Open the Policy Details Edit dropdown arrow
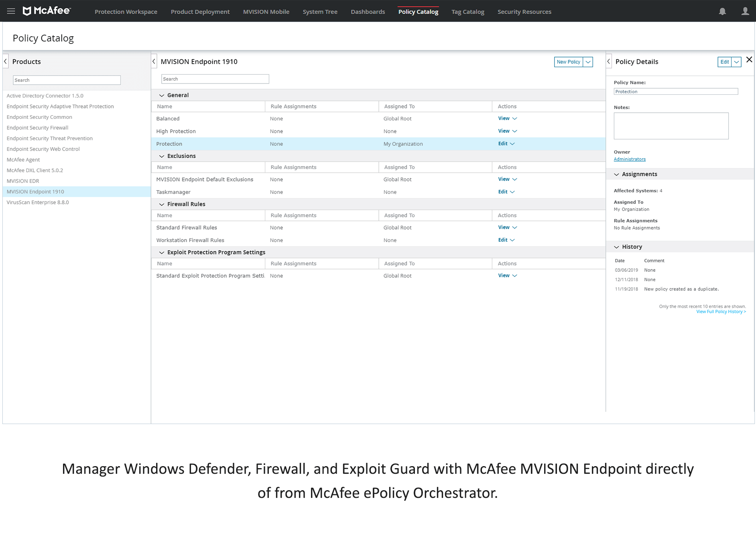756x540 pixels. 736,62
